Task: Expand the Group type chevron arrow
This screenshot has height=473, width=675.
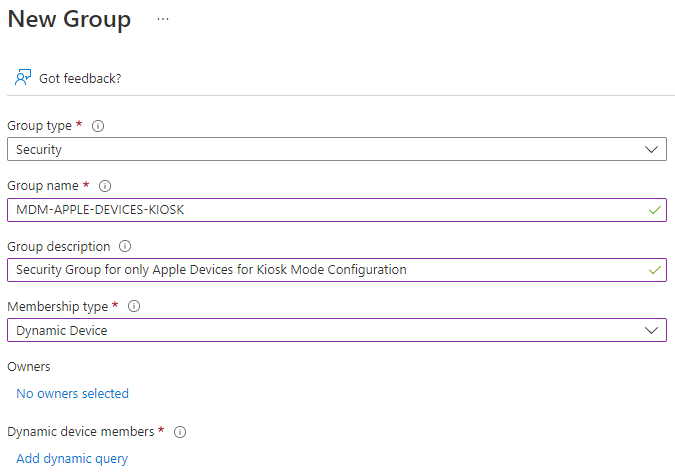Action: (x=651, y=149)
